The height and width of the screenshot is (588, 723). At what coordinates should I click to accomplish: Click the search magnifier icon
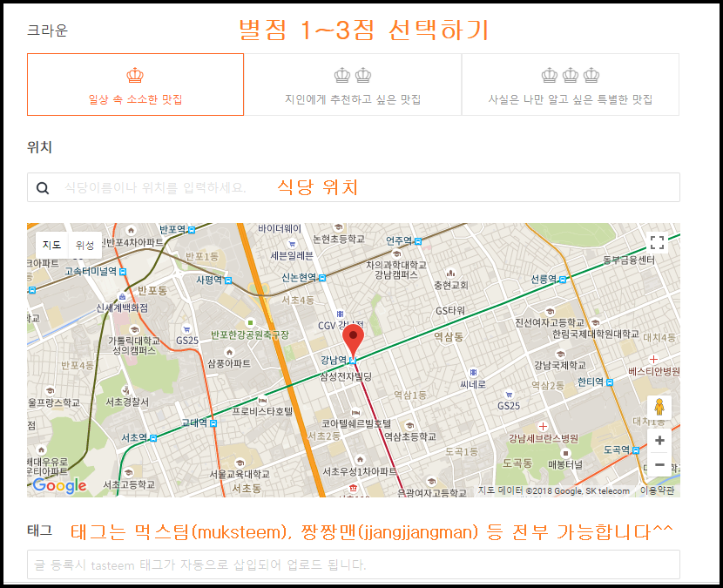pos(43,187)
